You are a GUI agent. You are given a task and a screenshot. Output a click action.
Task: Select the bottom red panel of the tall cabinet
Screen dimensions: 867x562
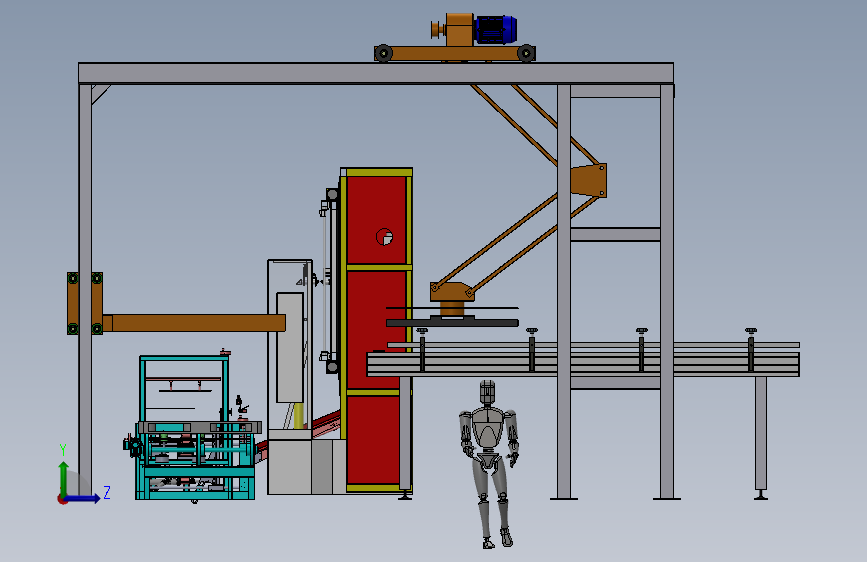tap(373, 440)
